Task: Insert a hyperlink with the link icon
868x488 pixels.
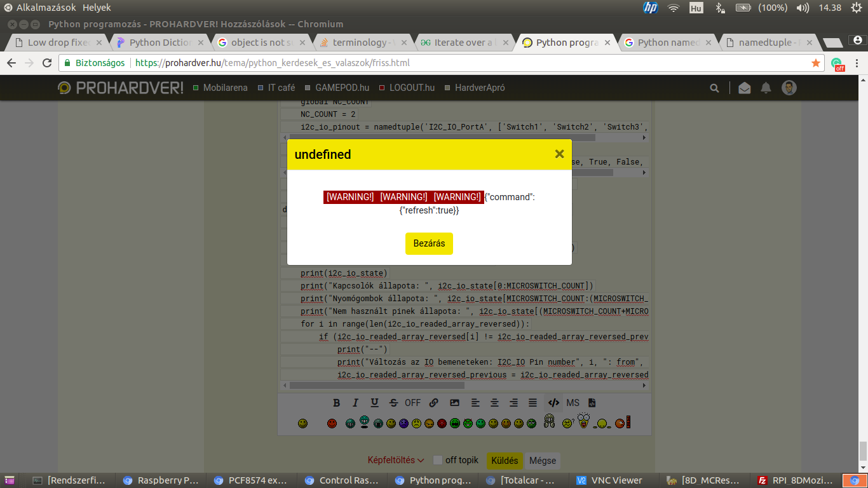Action: 434,403
